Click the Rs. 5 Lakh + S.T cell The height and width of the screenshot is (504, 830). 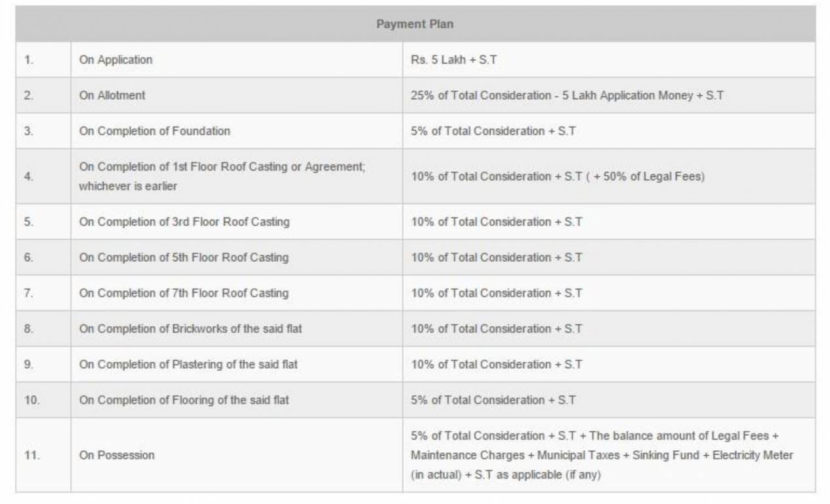click(x=454, y=60)
